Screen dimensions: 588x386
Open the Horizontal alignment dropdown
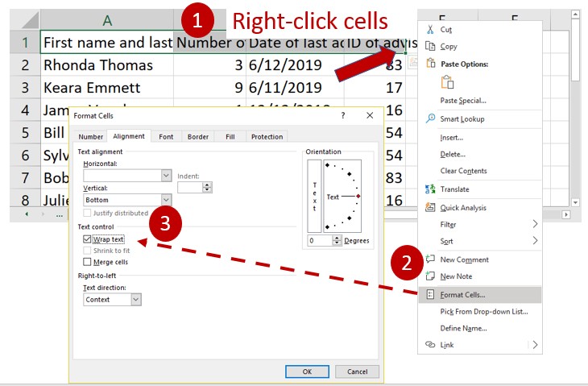[166, 175]
